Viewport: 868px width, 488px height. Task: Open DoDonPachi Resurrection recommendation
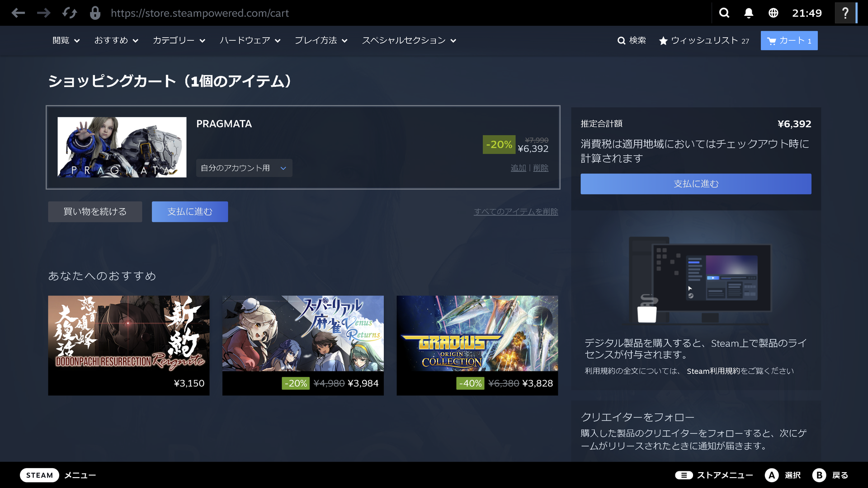(129, 346)
